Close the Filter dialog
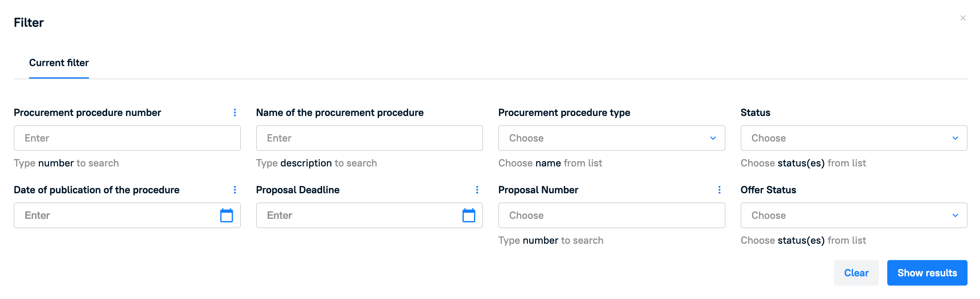980x299 pixels. (x=962, y=18)
